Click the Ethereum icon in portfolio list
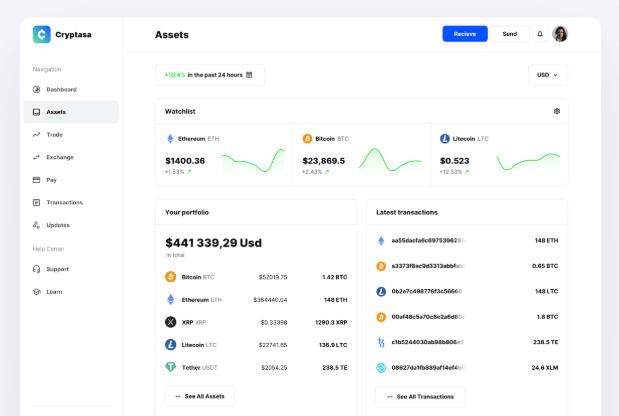619x416 pixels. click(x=171, y=300)
